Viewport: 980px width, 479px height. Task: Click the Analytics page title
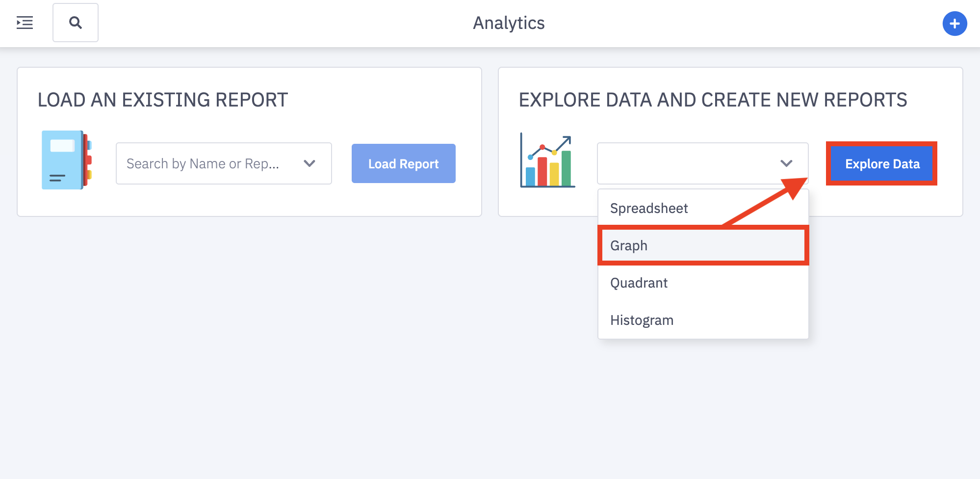(509, 23)
